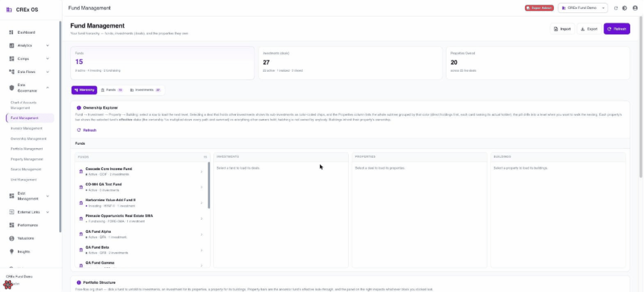644x292 pixels.
Task: Open the Dashboard icon in sidebar
Action: click(x=12, y=32)
